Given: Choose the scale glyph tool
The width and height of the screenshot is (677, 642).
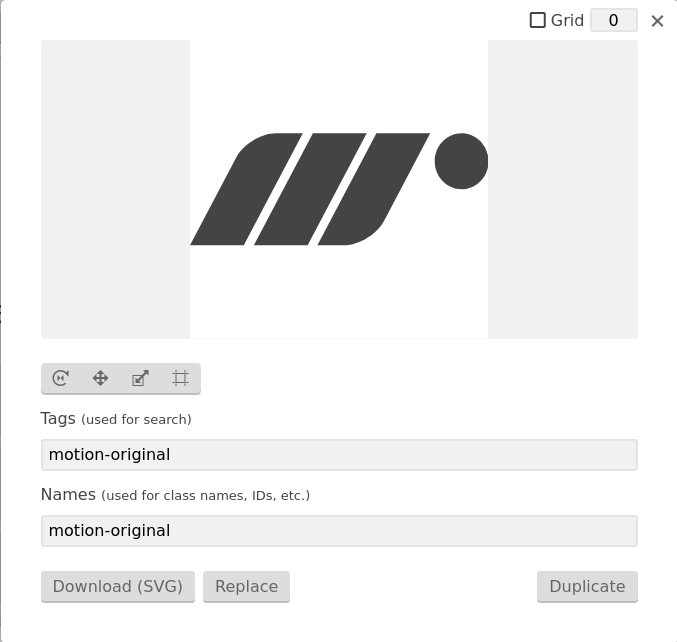Looking at the screenshot, I should coord(140,378).
